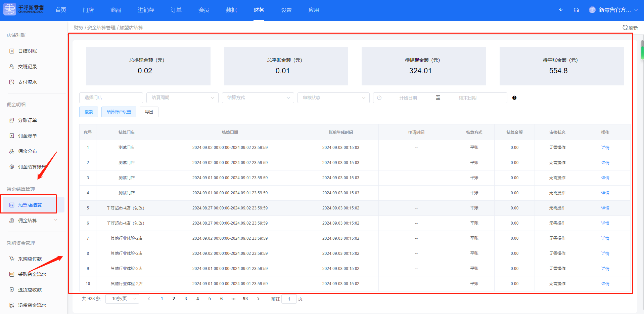Screen dimensions: 644x314
Task: Click the 导出 export button
Action: [149, 112]
